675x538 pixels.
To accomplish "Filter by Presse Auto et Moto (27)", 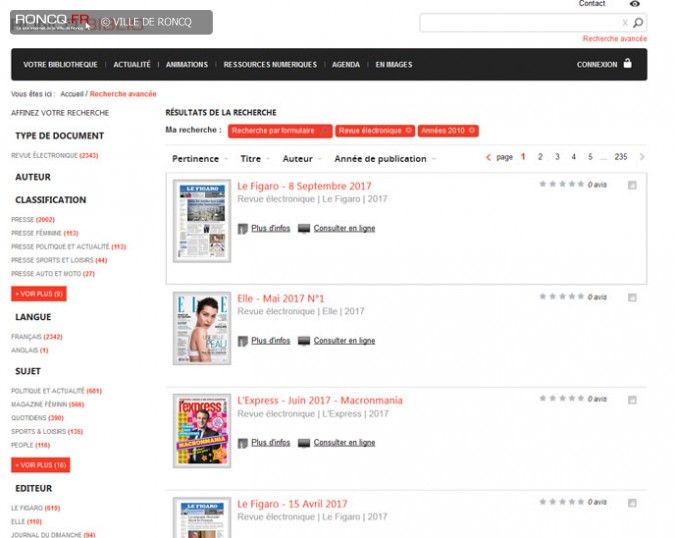I will click(53, 274).
